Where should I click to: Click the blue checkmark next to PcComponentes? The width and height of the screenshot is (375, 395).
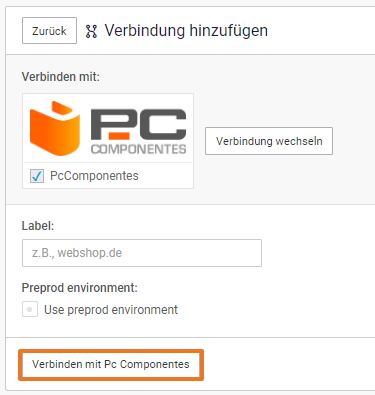37,176
